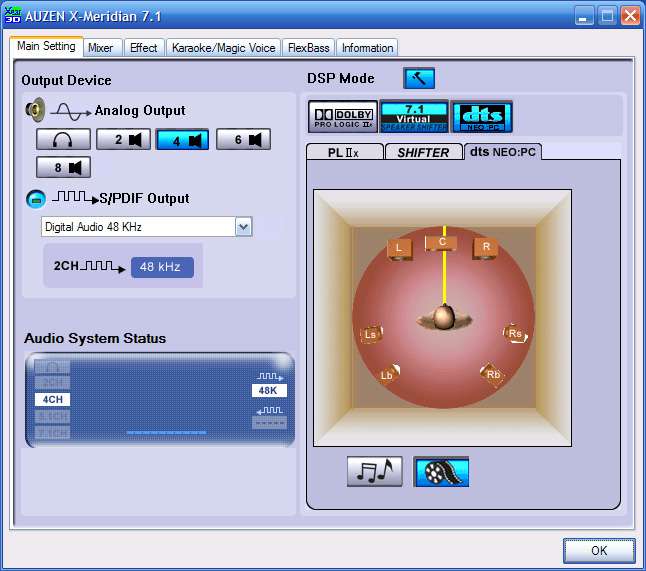The width and height of the screenshot is (646, 571).
Task: Switch to the SHIFTER sub-tab
Action: coord(424,152)
